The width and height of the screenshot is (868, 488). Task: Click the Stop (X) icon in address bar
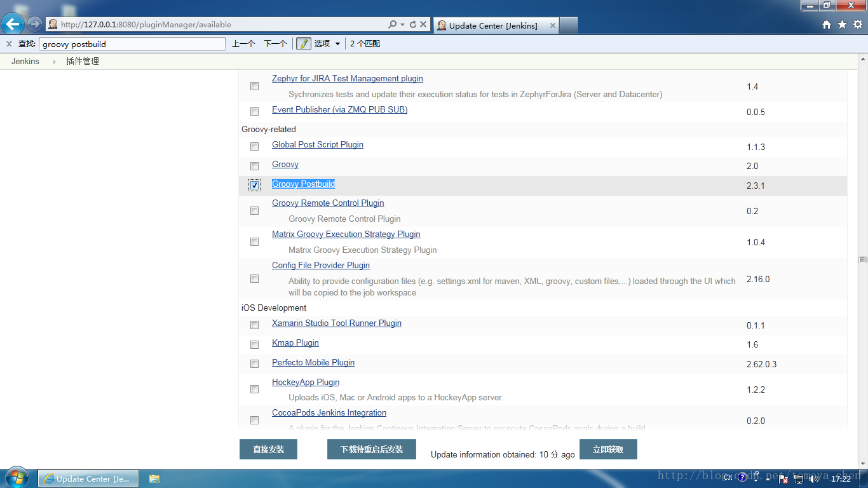click(423, 24)
